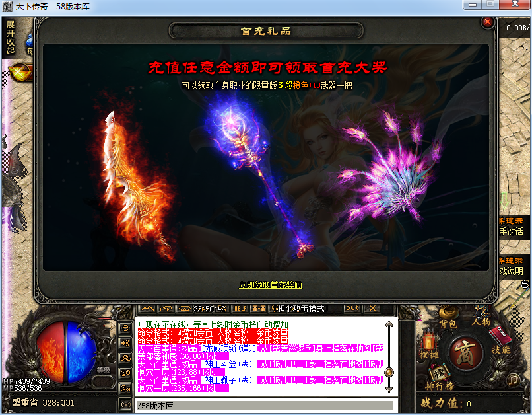
Task: Click the HP7439/7439 health readout
Action: tap(26, 381)
